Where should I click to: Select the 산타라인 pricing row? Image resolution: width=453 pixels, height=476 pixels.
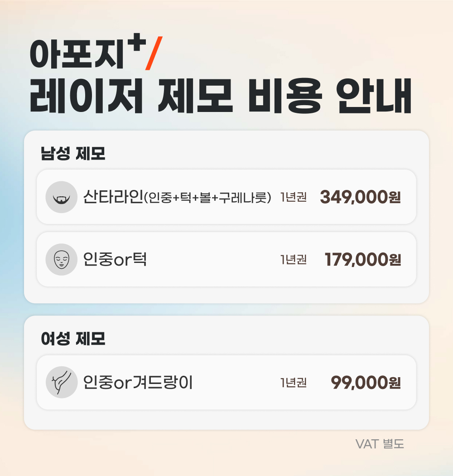(x=226, y=197)
